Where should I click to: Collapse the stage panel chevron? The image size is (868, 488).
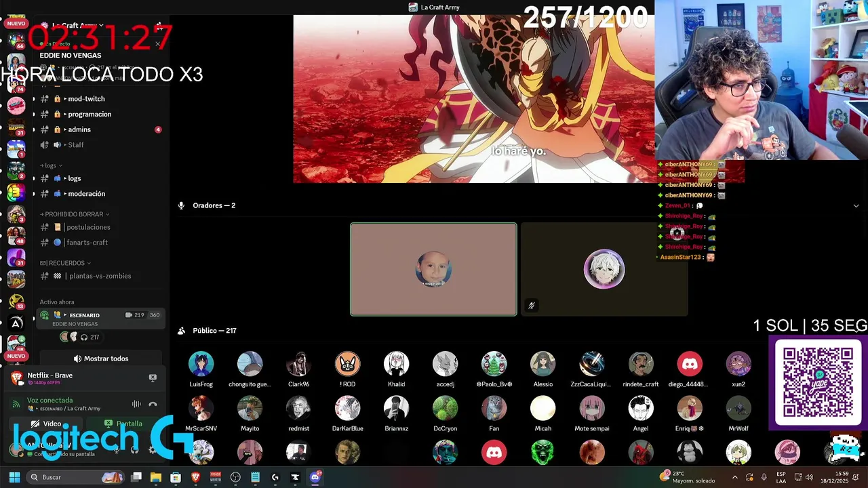(x=856, y=205)
